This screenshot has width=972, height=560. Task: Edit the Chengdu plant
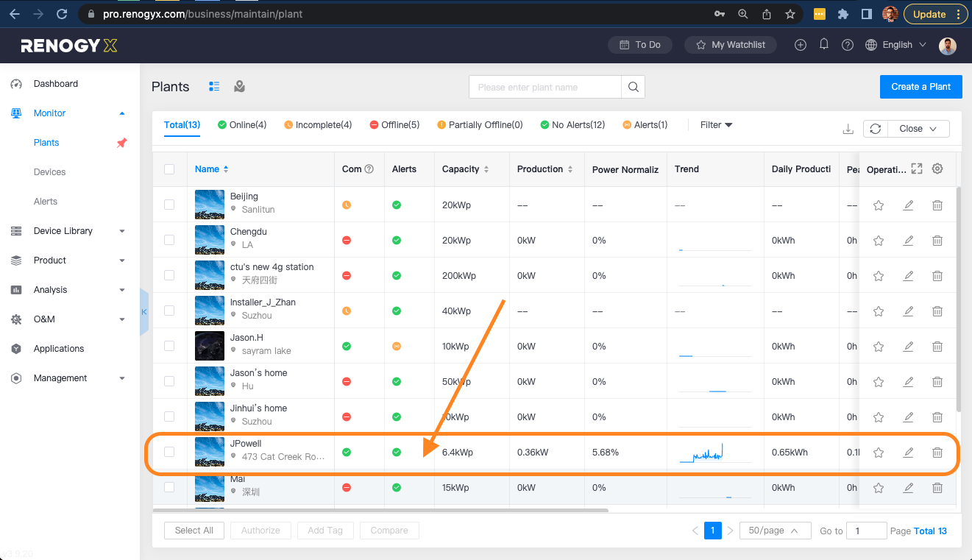click(x=909, y=241)
